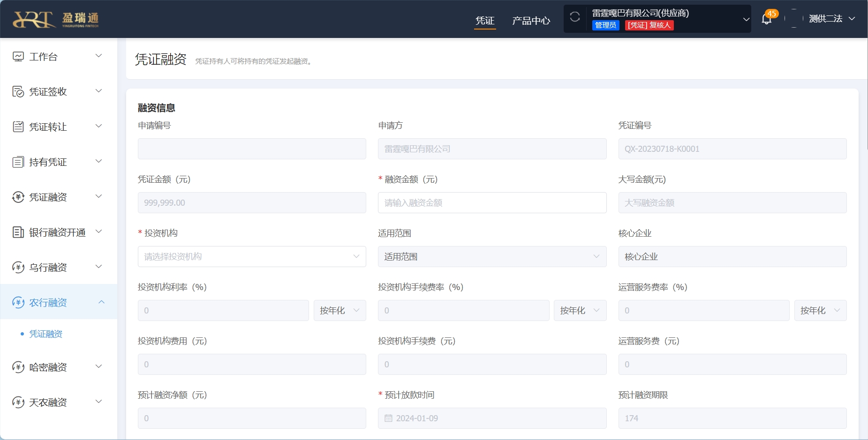Click the 预计放款时间 date field

click(492, 418)
